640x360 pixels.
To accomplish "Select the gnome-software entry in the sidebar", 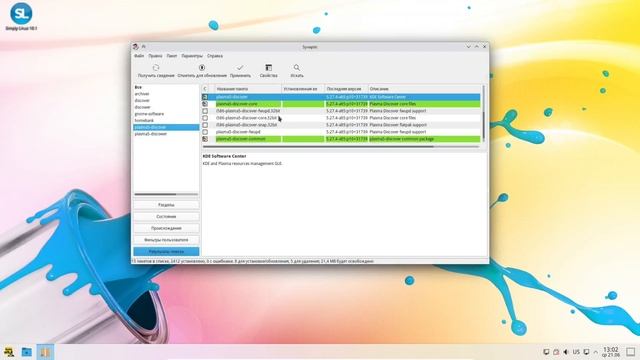I will coord(149,114).
